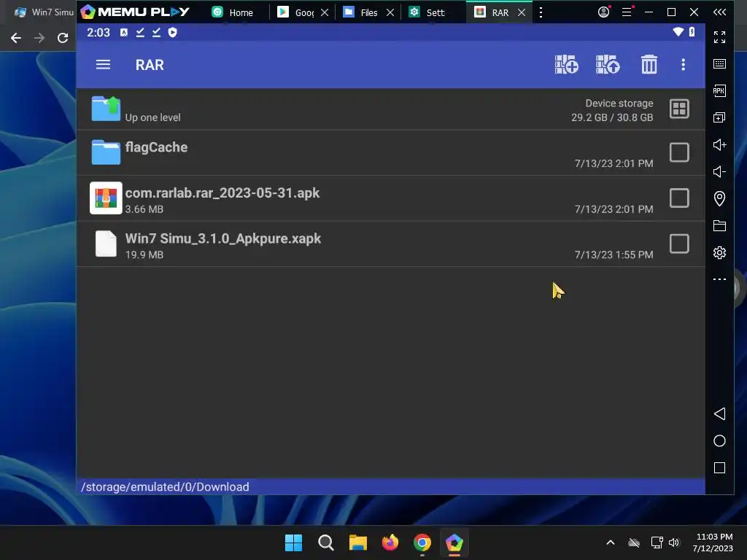Open the taskbar clock and date
This screenshot has width=747, height=560.
pyautogui.click(x=713, y=542)
